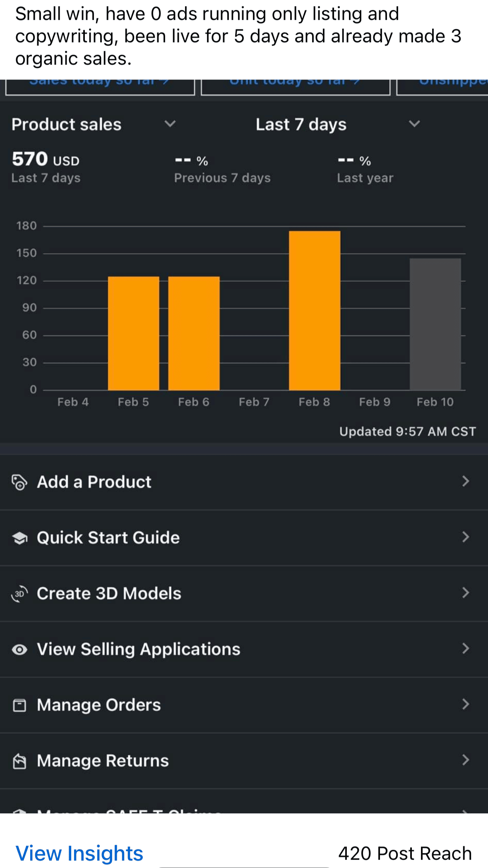
Task: Expand Quick Start Guide with its chevron
Action: point(466,537)
